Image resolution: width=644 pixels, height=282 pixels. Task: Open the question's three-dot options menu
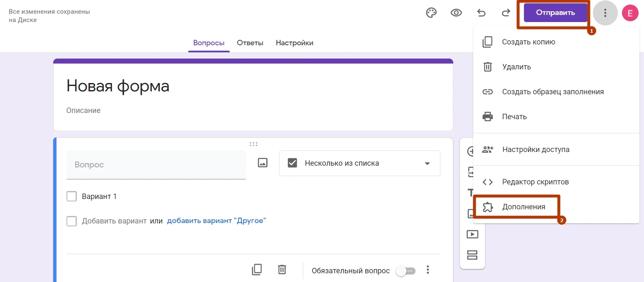[x=428, y=270]
